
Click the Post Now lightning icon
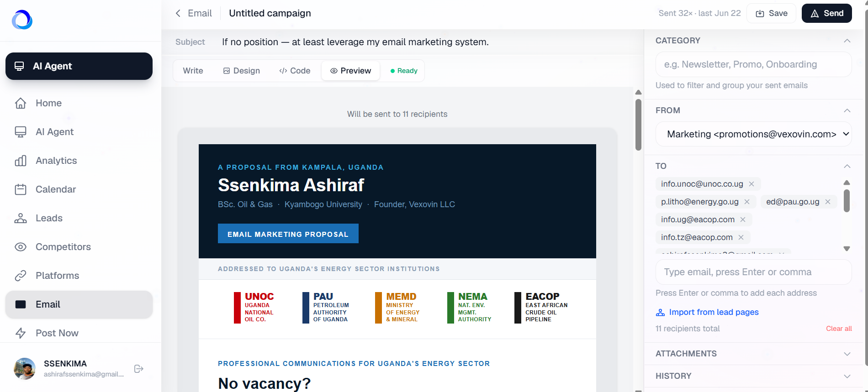(21, 333)
